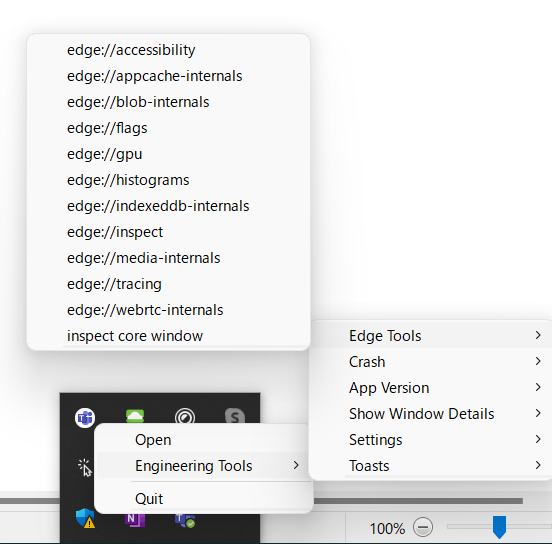Image resolution: width=552 pixels, height=544 pixels.
Task: Open edge://inspect menu entry
Action: pyautogui.click(x=168, y=232)
